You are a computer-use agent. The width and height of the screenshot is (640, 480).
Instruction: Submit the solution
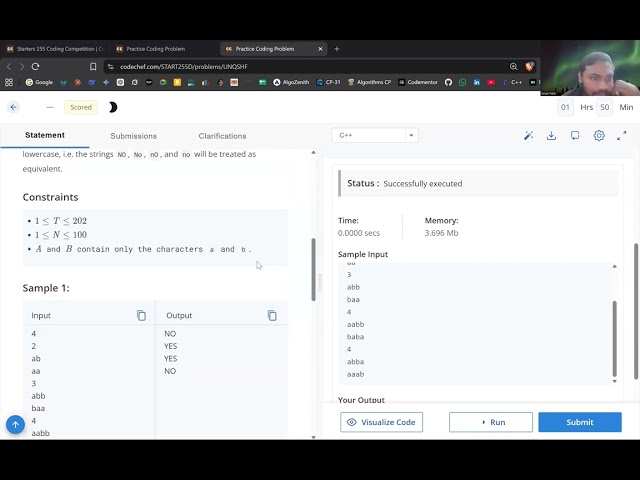pos(580,422)
